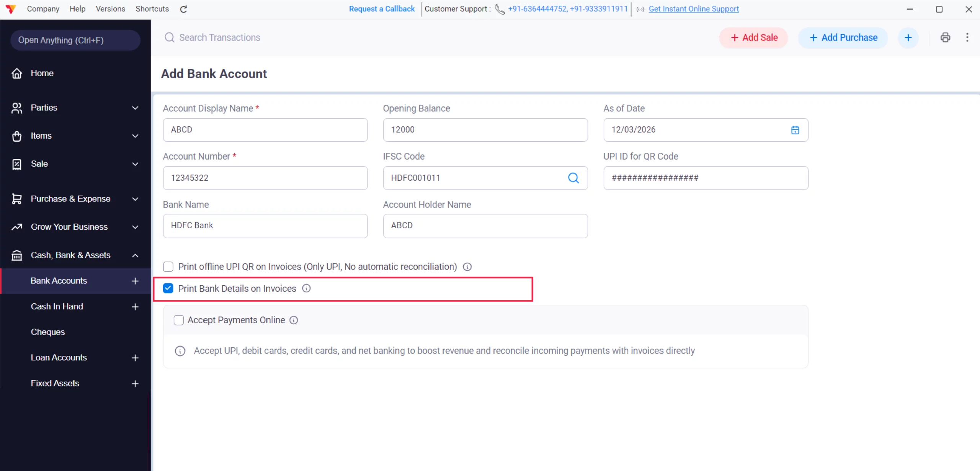Click the Vyapar logo icon
The width and height of the screenshot is (980, 471).
[x=11, y=9]
